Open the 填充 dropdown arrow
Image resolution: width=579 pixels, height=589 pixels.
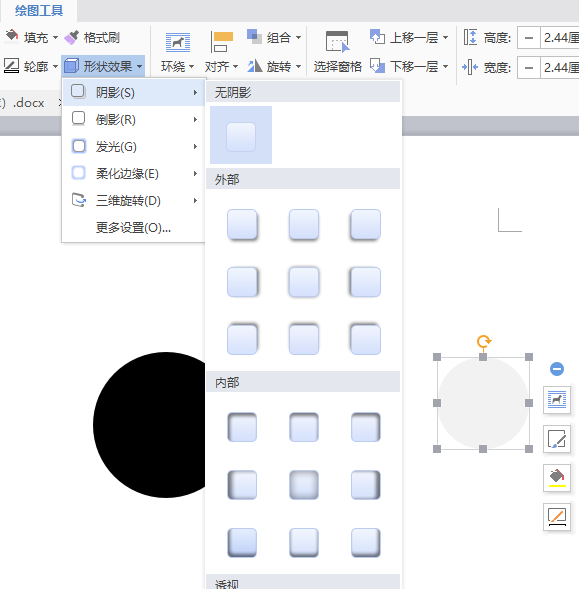(x=55, y=37)
